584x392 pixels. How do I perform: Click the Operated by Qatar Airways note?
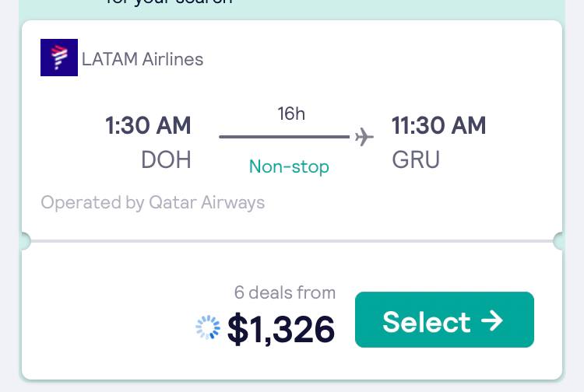153,203
